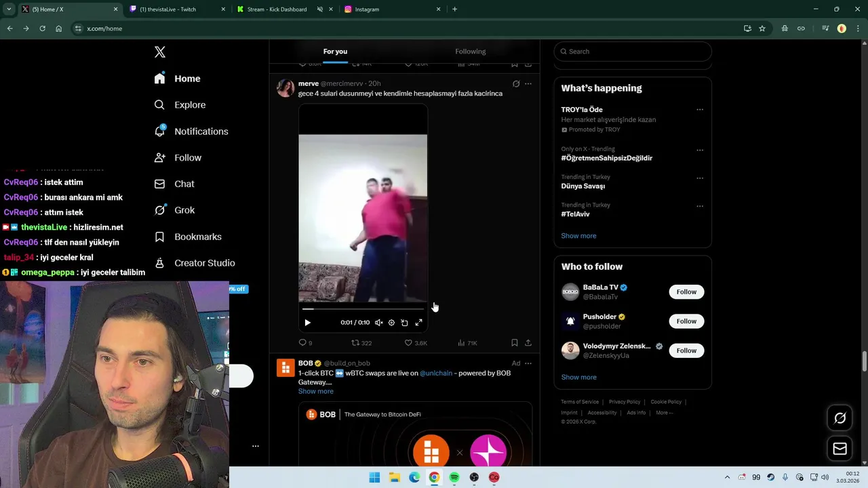Open the Chrome profile avatar

click(842, 28)
